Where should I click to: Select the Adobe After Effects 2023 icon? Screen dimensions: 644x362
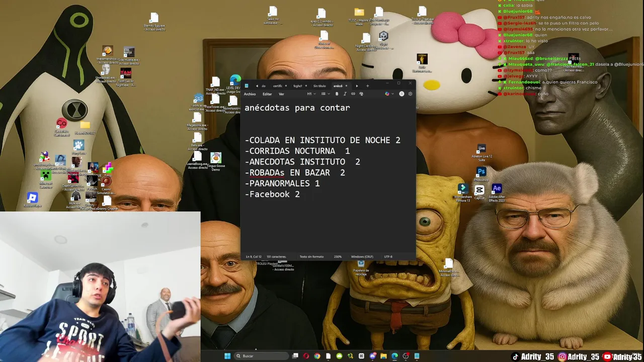[x=497, y=193]
